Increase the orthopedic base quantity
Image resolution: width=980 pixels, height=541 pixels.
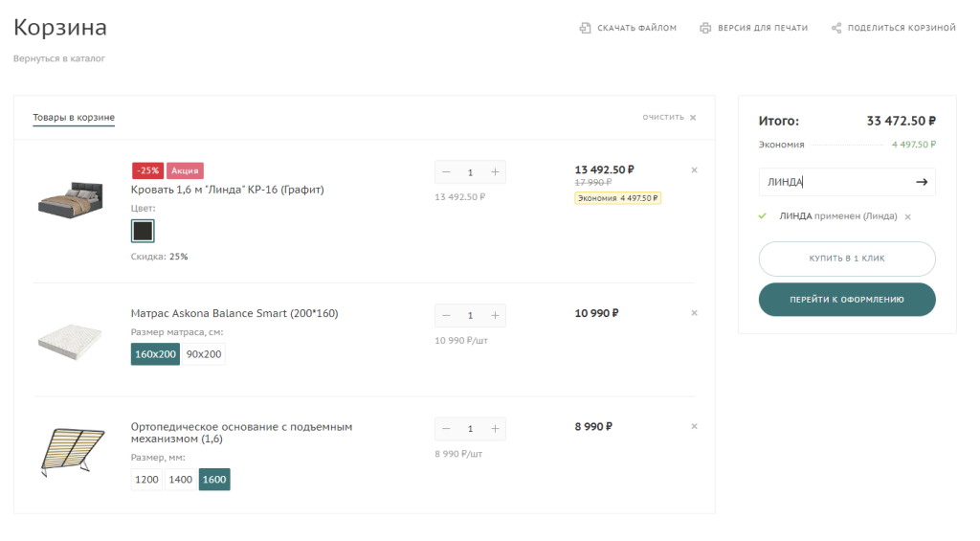[x=495, y=428]
